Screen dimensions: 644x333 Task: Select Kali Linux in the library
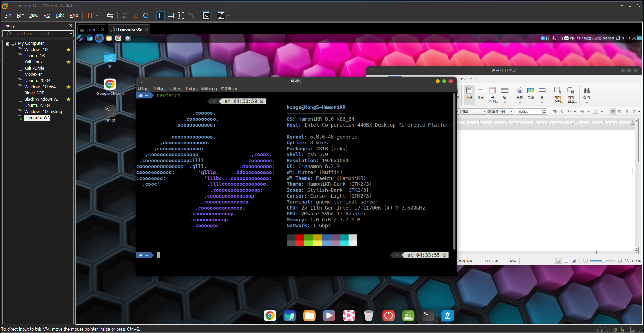tap(33, 62)
